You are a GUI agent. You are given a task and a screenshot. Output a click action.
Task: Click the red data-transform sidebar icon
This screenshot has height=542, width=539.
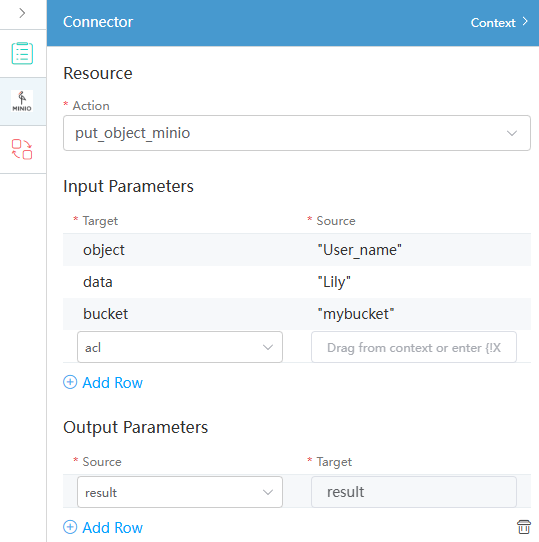pyautogui.click(x=22, y=149)
